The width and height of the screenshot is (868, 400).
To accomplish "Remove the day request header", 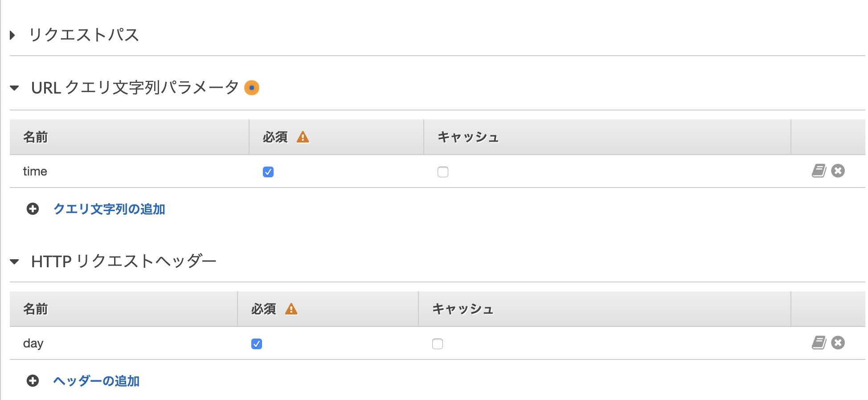I will [839, 343].
